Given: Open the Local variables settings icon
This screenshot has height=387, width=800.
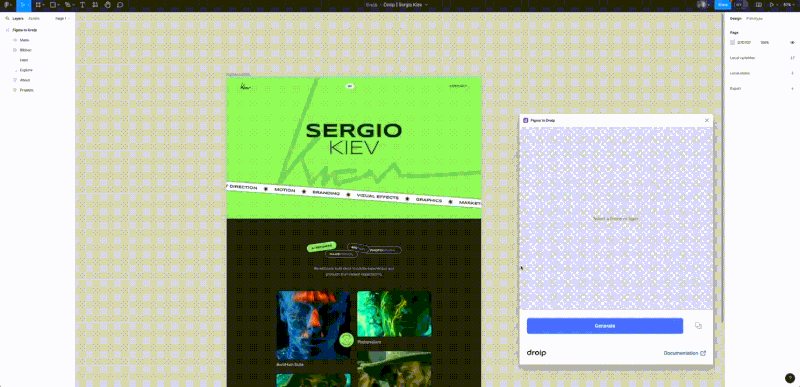Looking at the screenshot, I should (x=792, y=58).
